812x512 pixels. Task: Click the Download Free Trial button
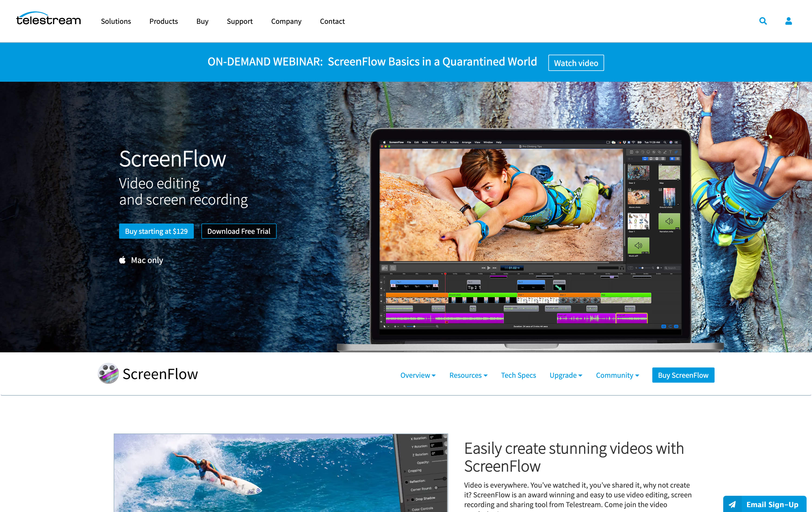(239, 231)
